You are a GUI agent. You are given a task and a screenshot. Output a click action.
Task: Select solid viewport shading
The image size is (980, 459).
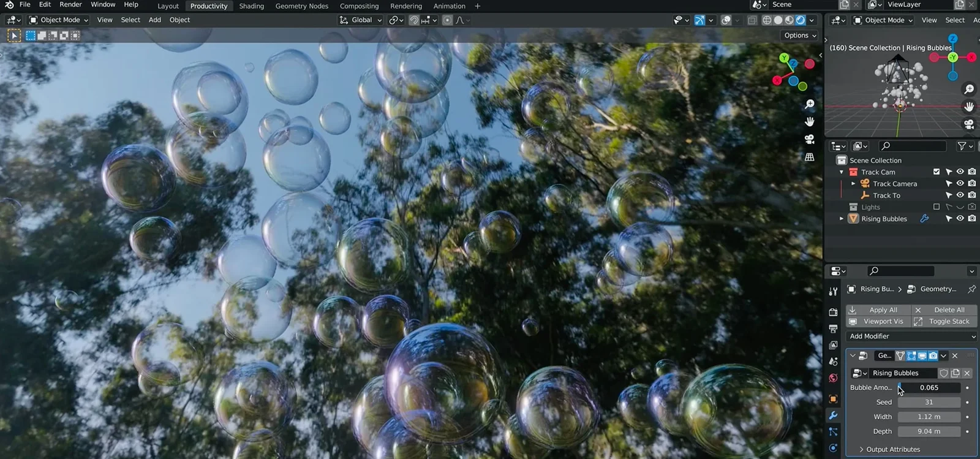pos(778,20)
